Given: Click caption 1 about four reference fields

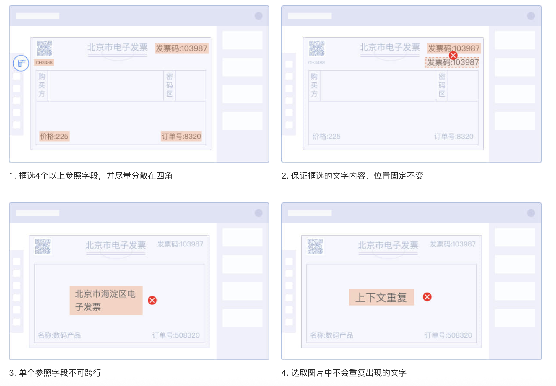Looking at the screenshot, I should 91,175.
